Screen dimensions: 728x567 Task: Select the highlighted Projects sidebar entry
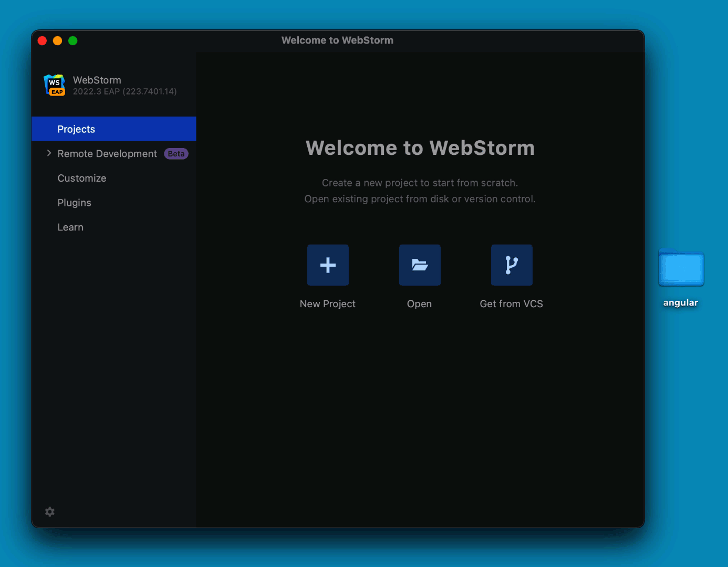[76, 129]
